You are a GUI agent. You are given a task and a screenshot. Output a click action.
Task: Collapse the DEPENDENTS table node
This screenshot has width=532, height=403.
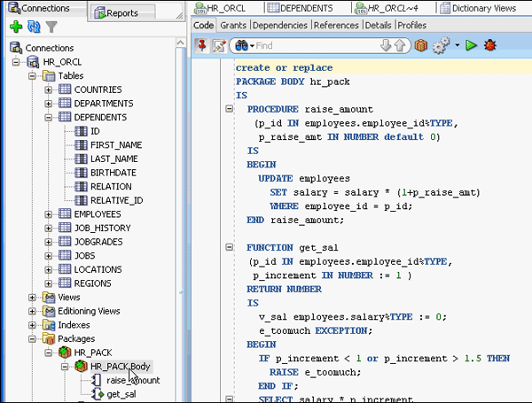click(x=46, y=117)
